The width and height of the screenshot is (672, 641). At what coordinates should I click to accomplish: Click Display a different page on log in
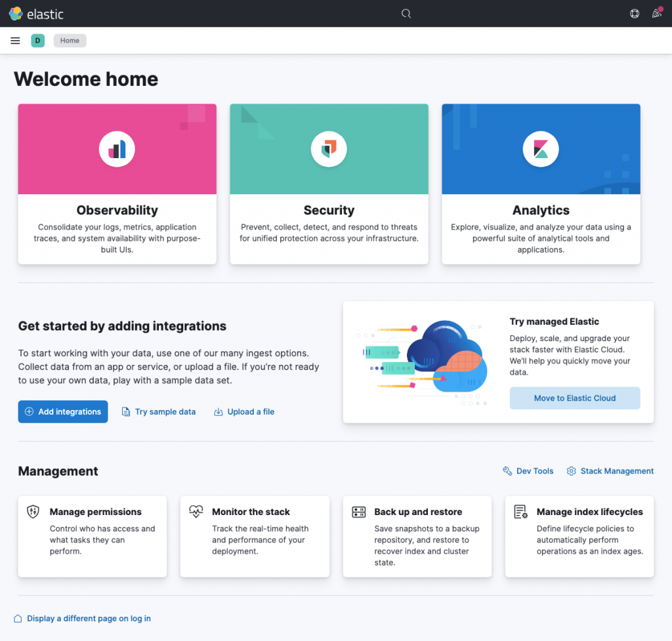click(89, 618)
